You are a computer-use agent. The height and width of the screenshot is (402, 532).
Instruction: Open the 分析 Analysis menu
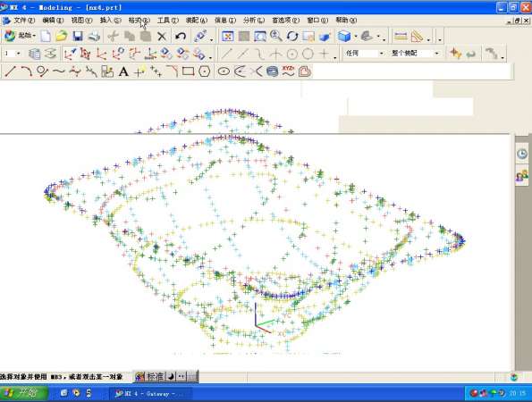254,21
